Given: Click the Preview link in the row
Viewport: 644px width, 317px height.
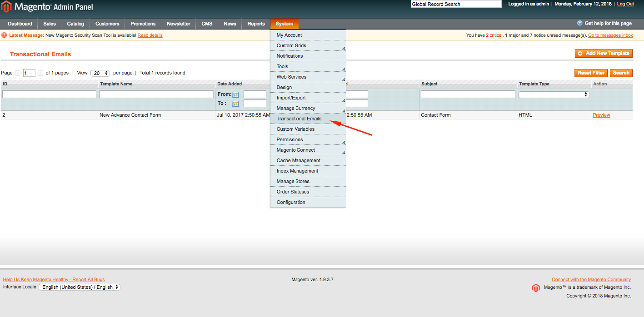Looking at the screenshot, I should [601, 115].
